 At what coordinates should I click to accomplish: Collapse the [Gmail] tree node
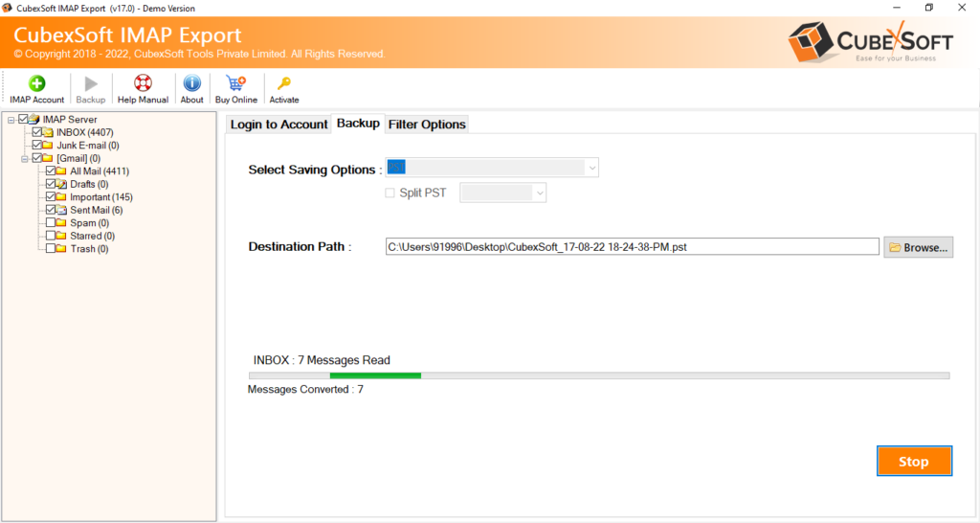coord(25,159)
